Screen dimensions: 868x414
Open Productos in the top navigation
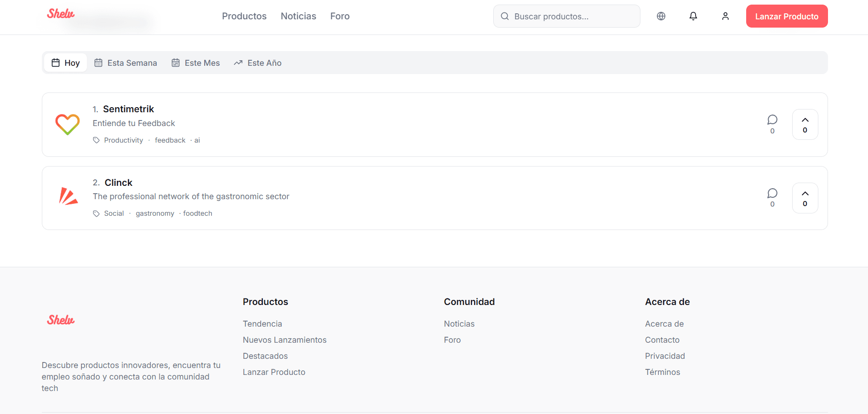[x=244, y=16]
